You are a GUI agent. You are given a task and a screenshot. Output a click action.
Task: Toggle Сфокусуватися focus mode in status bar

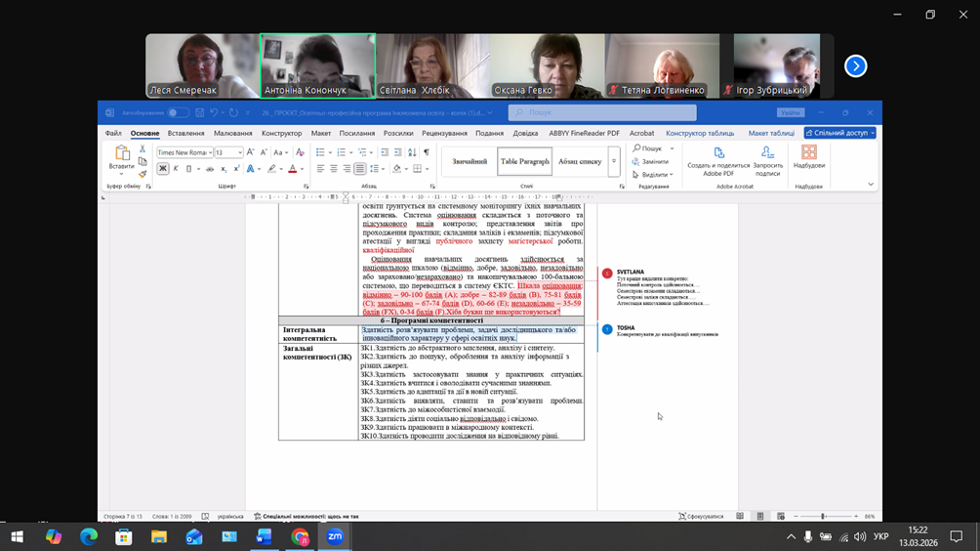click(x=701, y=516)
